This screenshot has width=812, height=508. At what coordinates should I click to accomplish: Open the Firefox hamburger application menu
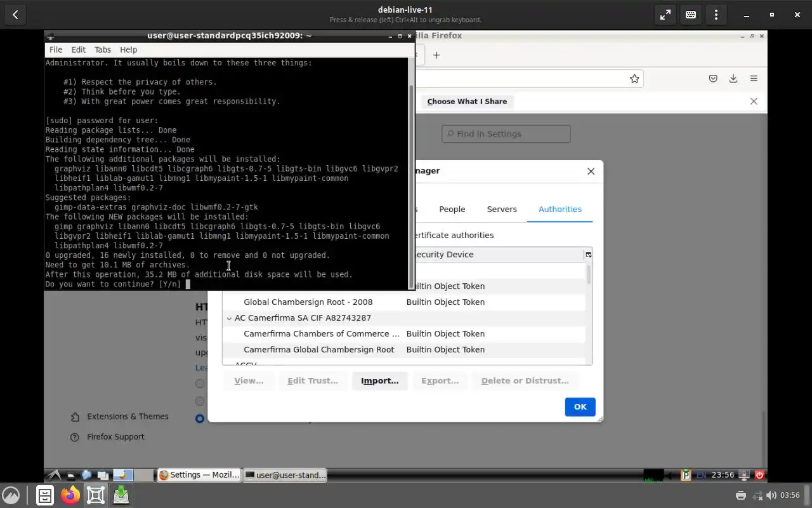754,78
